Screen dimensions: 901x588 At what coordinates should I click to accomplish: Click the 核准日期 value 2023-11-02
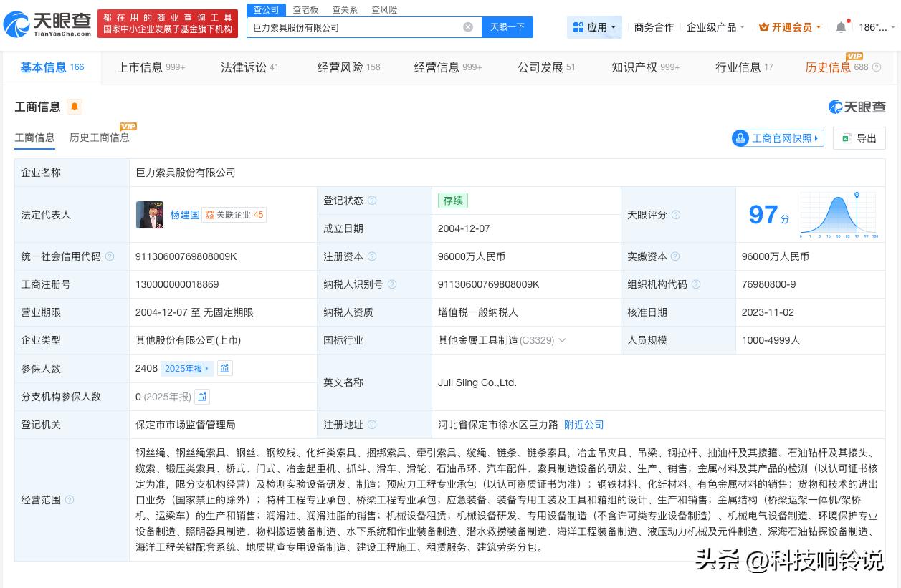click(768, 312)
